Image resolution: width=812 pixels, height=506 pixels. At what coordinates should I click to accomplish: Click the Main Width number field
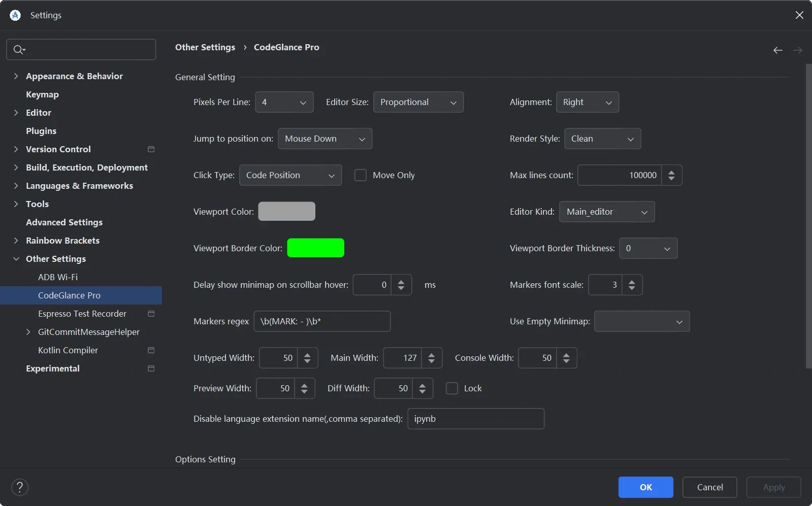[x=403, y=358]
